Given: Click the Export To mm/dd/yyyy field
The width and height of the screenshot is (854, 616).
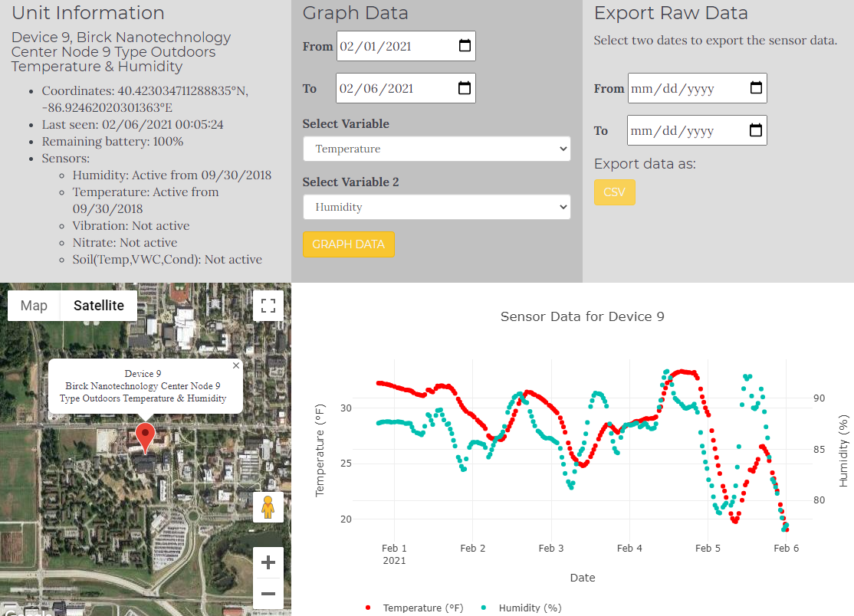Looking at the screenshot, I should pyautogui.click(x=697, y=130).
